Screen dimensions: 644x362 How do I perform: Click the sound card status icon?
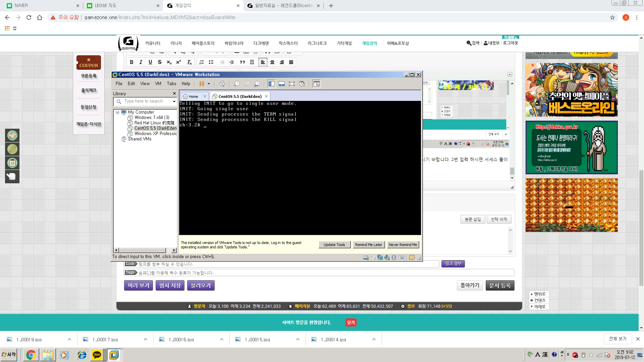pos(387,257)
